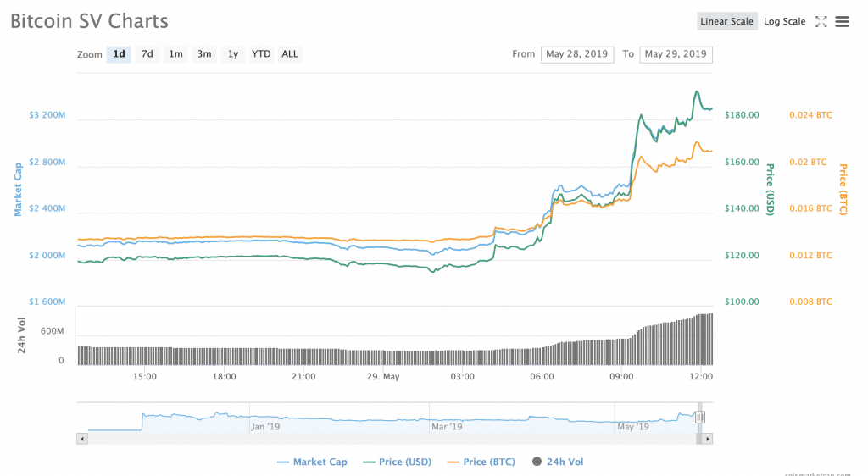Screen dimensions: 868x476
Task: Toggle Market Cap series in legend
Action: coord(312,462)
